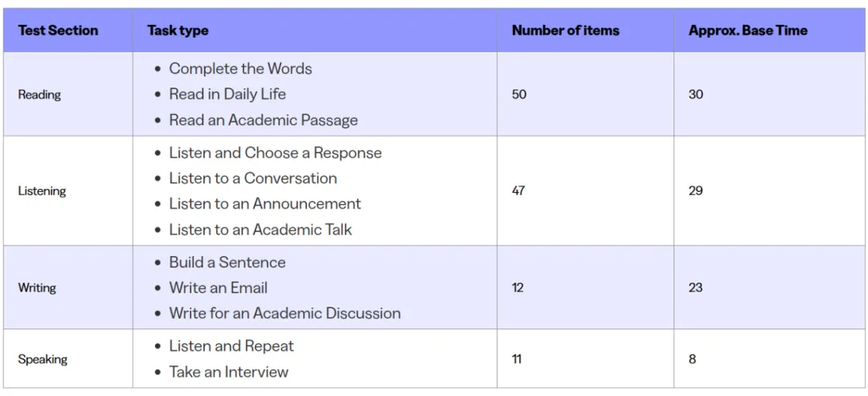Click the Test Section column header
This screenshot has height=396, width=868.
point(58,31)
